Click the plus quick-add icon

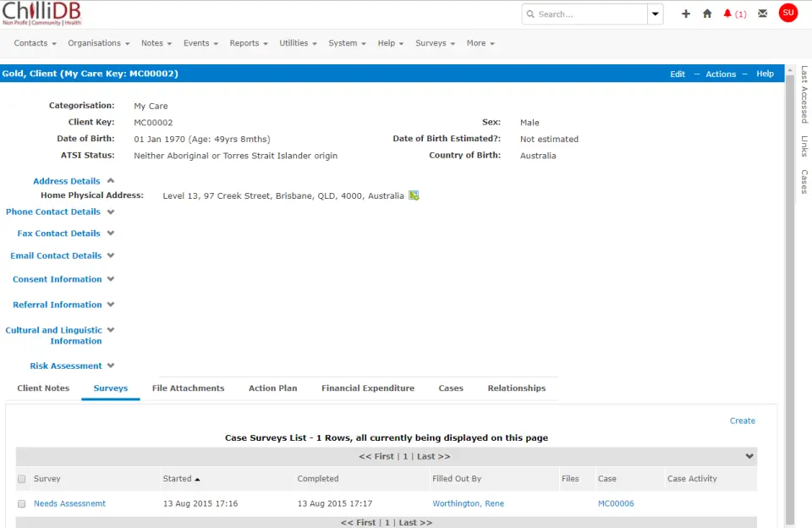click(686, 14)
